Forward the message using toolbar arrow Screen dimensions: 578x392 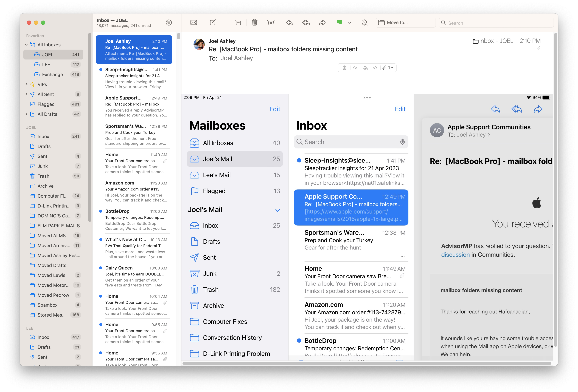pos(322,23)
